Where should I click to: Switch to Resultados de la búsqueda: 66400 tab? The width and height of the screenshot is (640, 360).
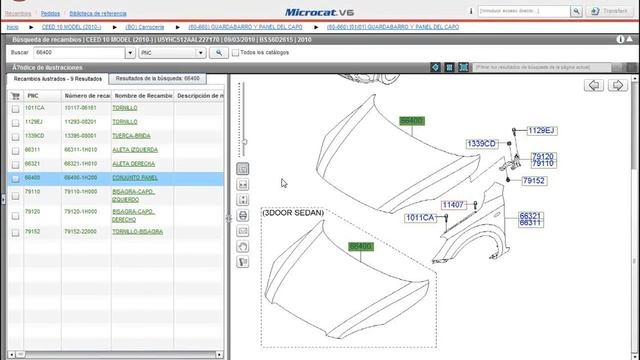tap(158, 78)
